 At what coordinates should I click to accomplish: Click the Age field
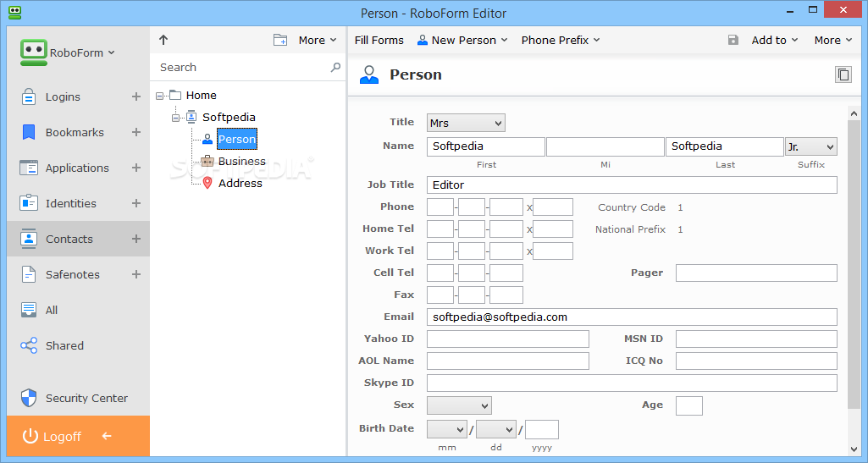(689, 405)
